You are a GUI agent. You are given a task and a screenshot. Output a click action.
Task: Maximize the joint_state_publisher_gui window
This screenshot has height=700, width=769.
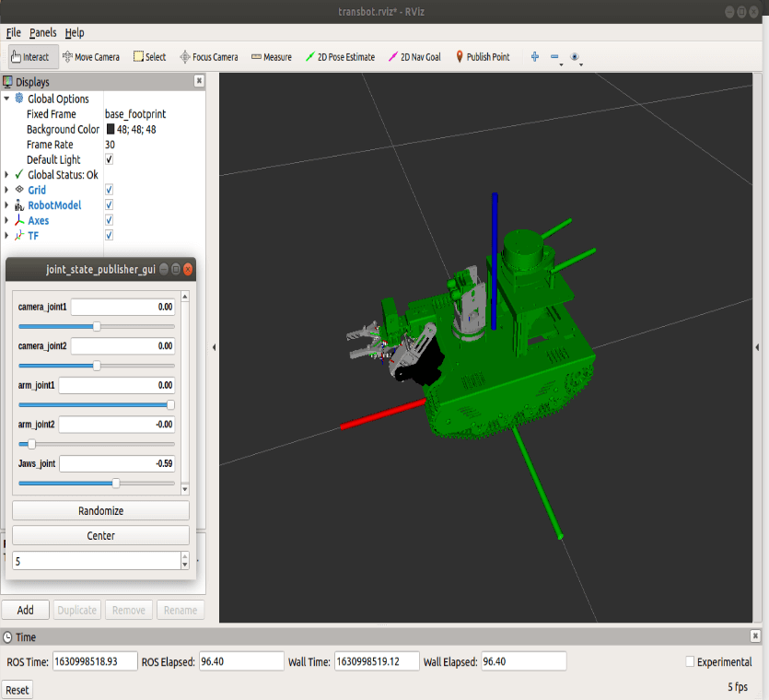point(176,269)
